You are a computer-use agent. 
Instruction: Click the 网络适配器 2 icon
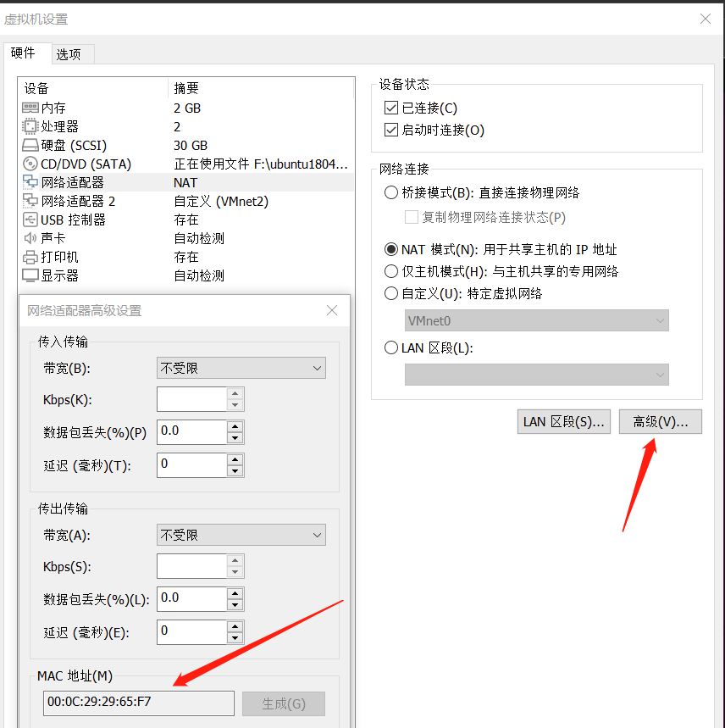(x=30, y=201)
